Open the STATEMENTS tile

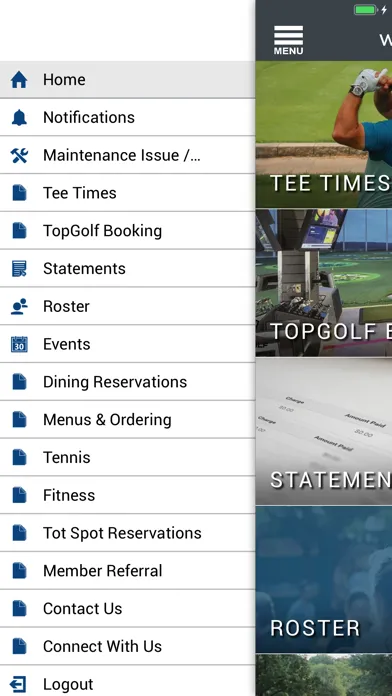324,431
